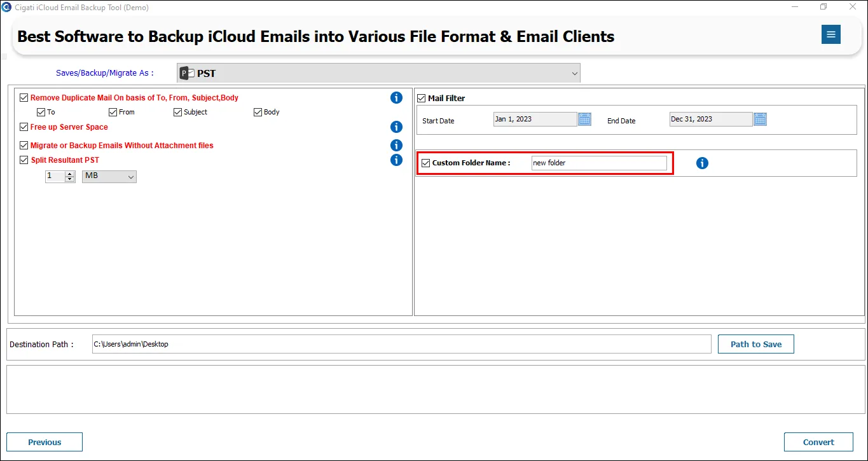Disable the Mail Filter checkbox
Image resolution: width=868 pixels, height=461 pixels.
coord(421,98)
